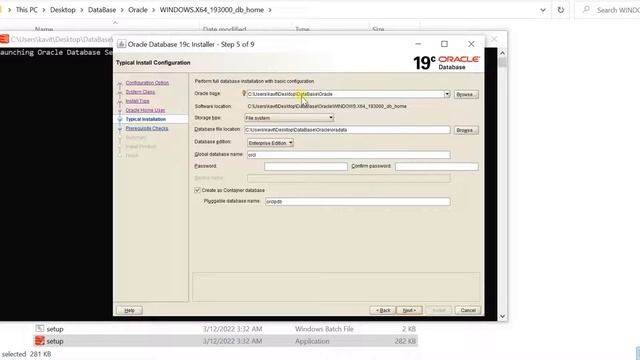
Task: Click the Explorer search box
Action: (608, 10)
